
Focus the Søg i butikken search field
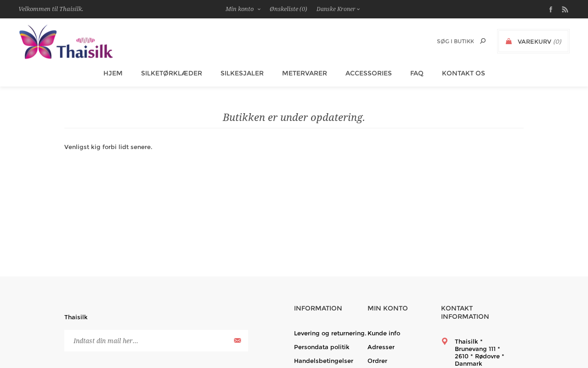tap(455, 41)
